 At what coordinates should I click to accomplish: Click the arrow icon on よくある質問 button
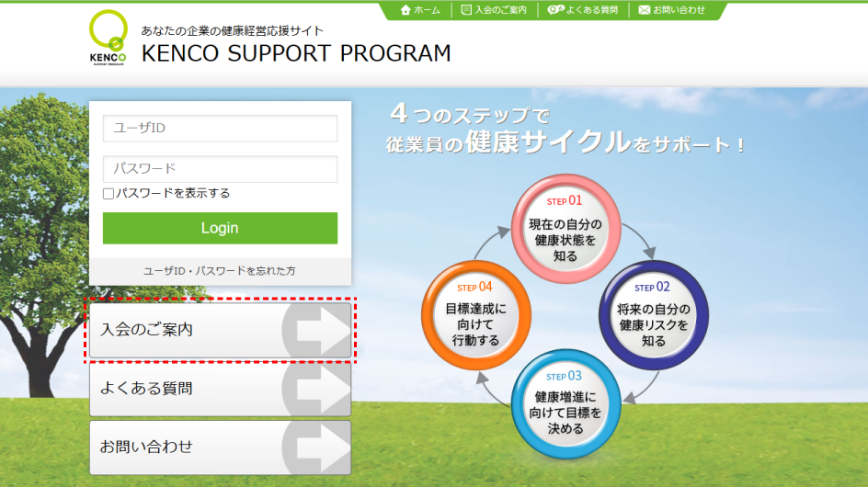point(316,389)
